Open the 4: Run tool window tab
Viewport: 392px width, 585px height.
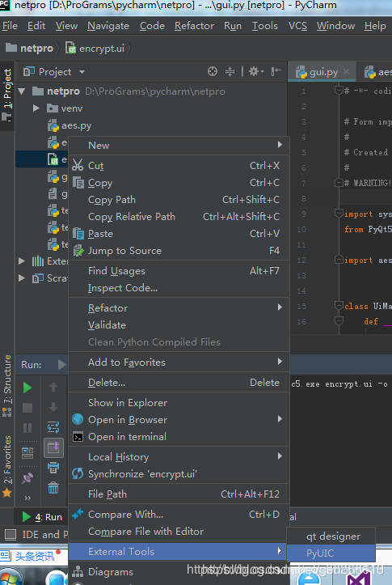tap(42, 517)
